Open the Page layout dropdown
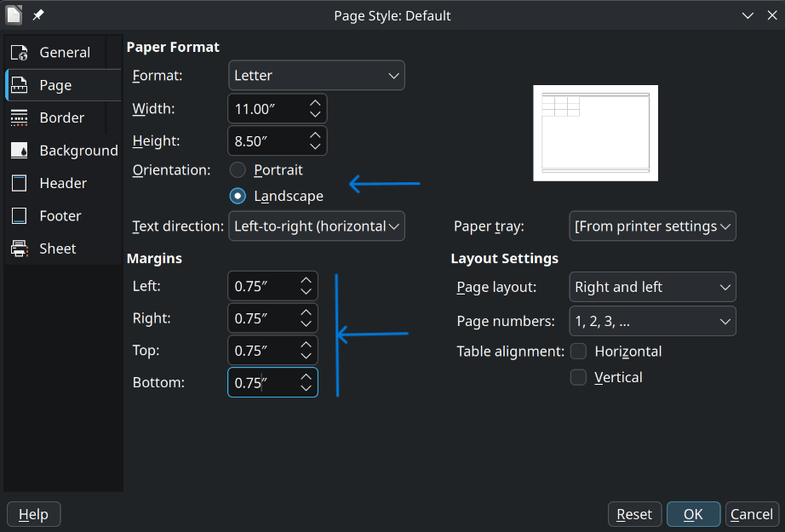 [x=652, y=287]
